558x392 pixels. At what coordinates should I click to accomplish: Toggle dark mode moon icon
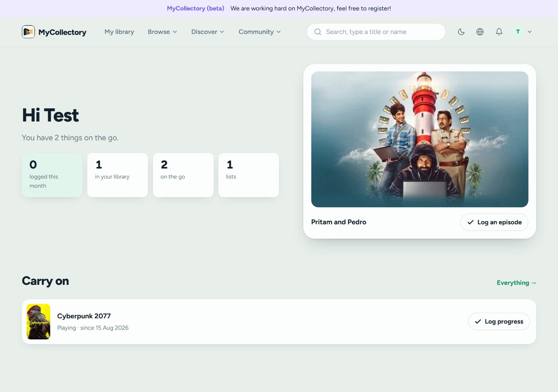point(461,32)
